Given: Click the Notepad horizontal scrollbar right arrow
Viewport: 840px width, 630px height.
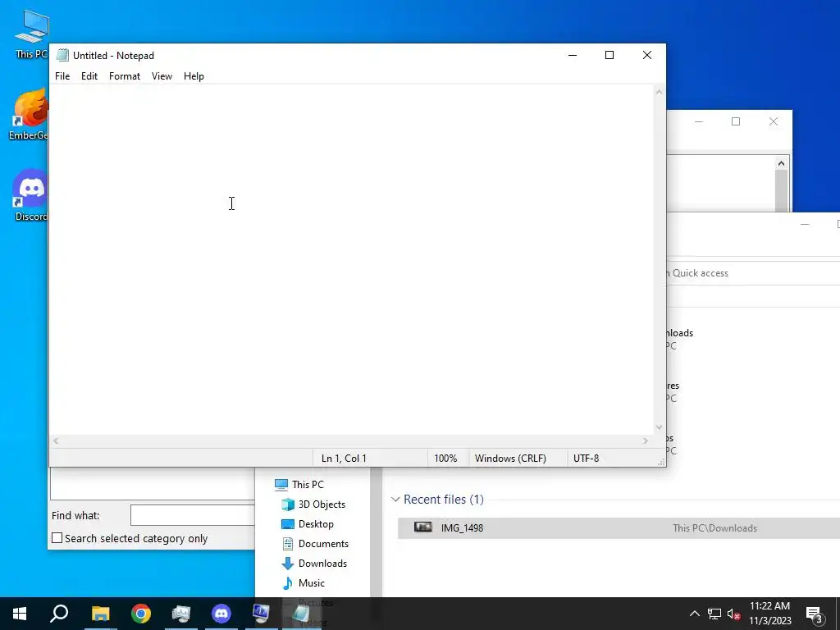Looking at the screenshot, I should click(645, 441).
